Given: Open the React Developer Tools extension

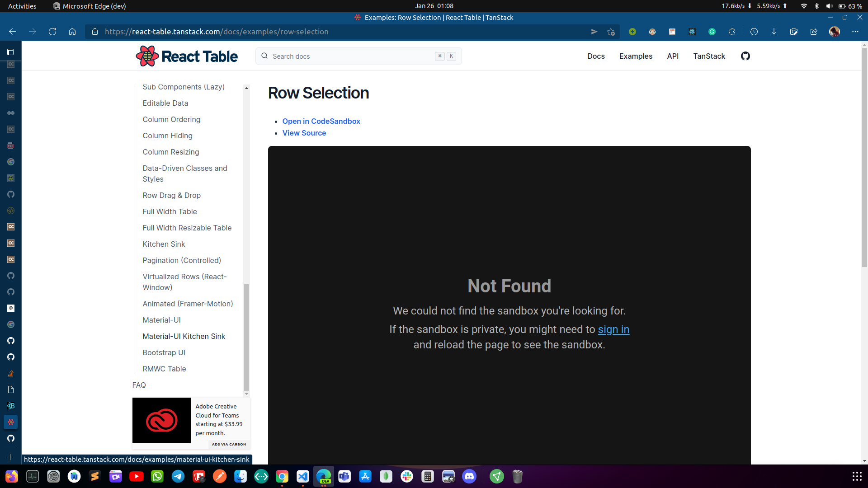Looking at the screenshot, I should [692, 32].
